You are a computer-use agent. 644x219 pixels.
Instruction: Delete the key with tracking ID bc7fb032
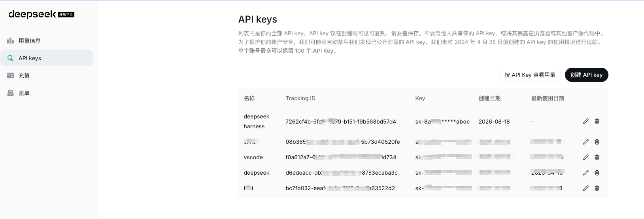(597, 188)
